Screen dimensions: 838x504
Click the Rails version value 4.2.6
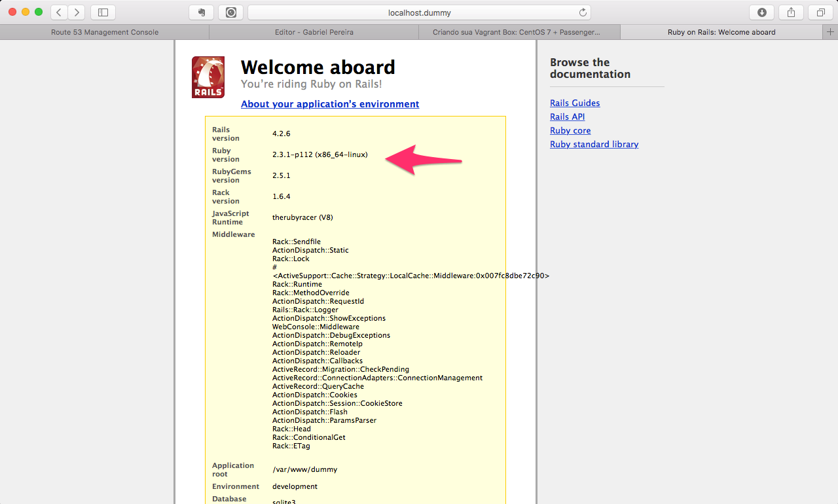282,134
